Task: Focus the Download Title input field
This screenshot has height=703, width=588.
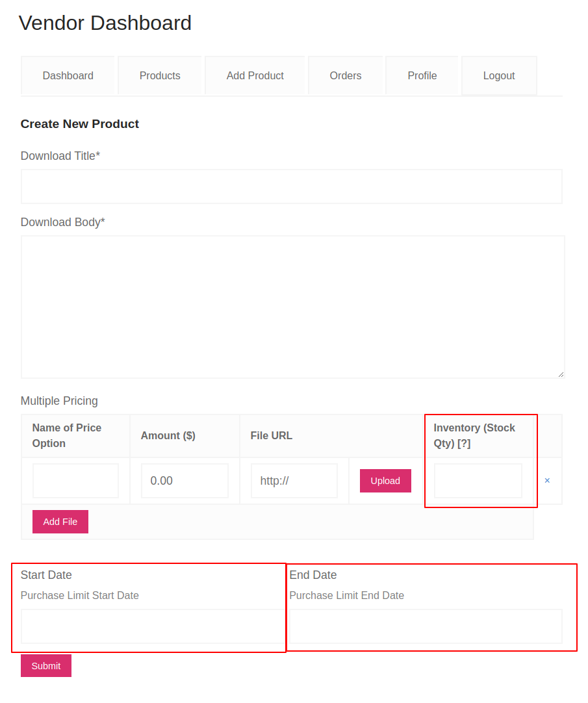Action: [x=292, y=186]
